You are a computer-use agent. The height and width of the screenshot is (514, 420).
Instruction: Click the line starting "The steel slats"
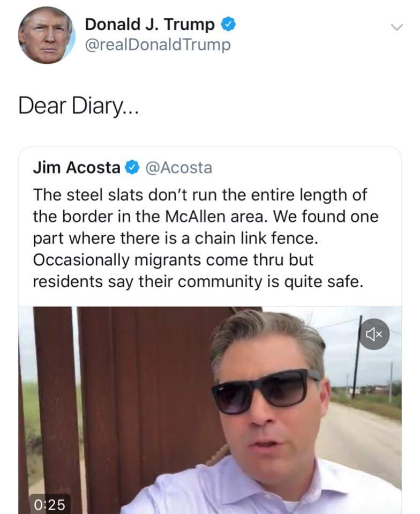pyautogui.click(x=199, y=195)
